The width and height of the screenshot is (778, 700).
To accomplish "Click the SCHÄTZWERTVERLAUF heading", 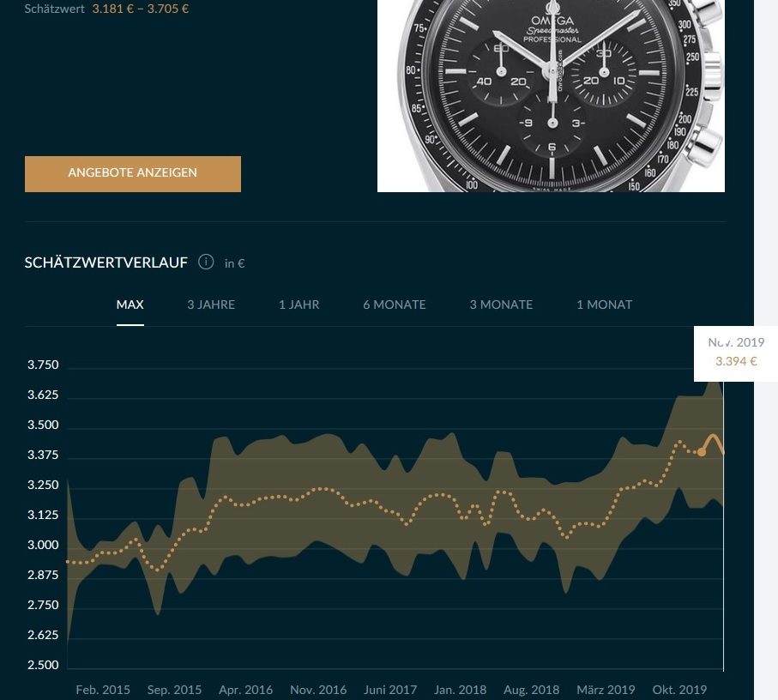I will [106, 262].
